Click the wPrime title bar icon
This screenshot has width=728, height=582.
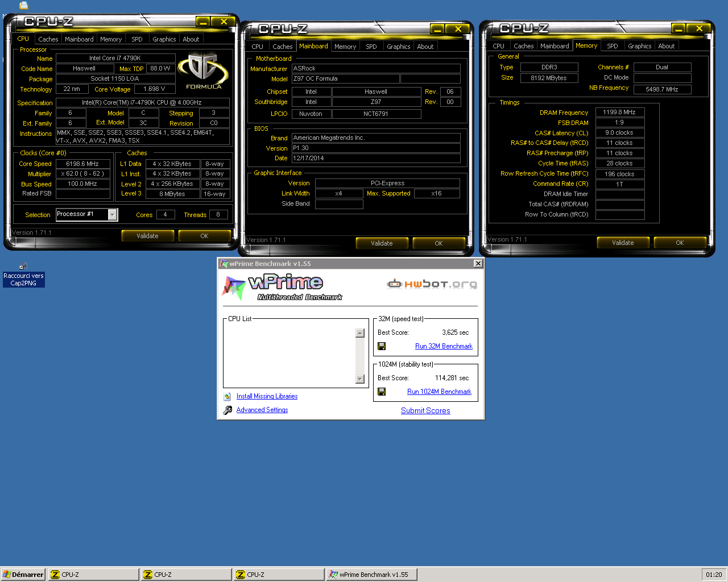point(224,264)
